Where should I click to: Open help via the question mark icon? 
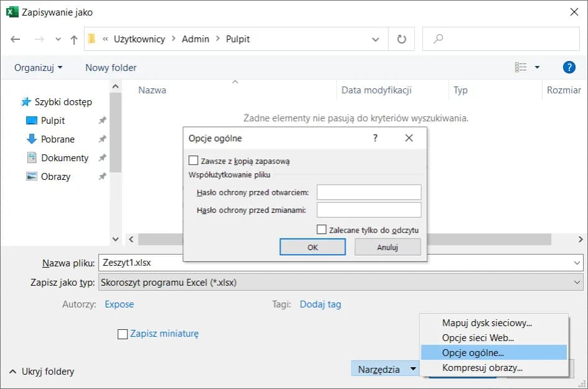(569, 67)
